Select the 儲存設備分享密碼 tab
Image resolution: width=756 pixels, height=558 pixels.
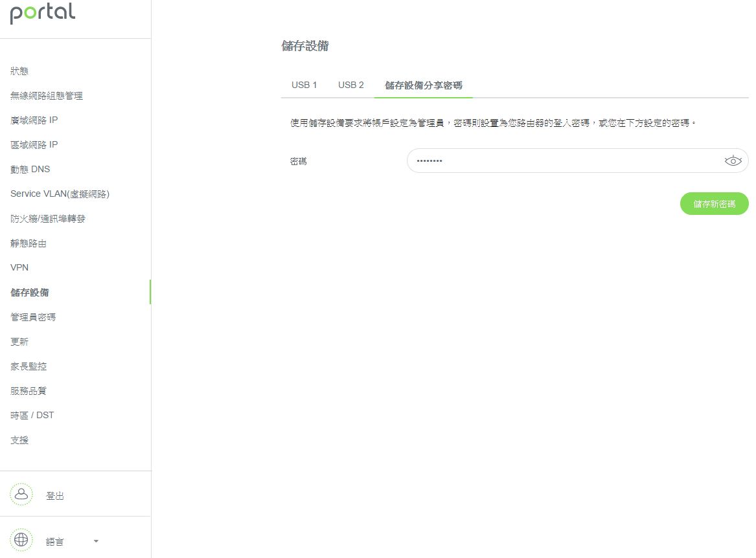[423, 85]
